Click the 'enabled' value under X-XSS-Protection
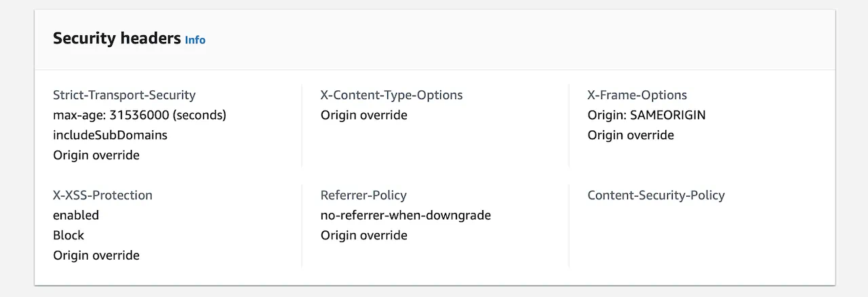 [x=76, y=215]
